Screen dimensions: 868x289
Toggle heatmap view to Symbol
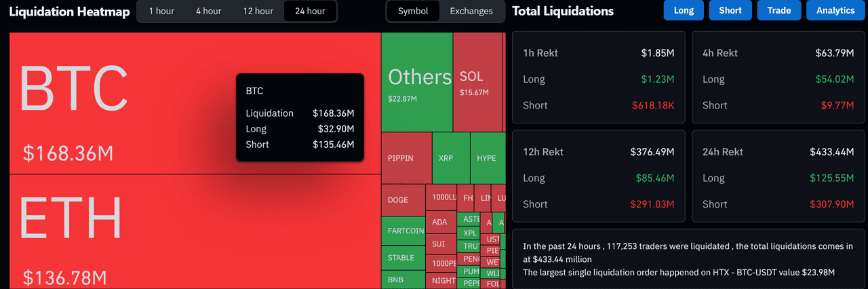(413, 11)
